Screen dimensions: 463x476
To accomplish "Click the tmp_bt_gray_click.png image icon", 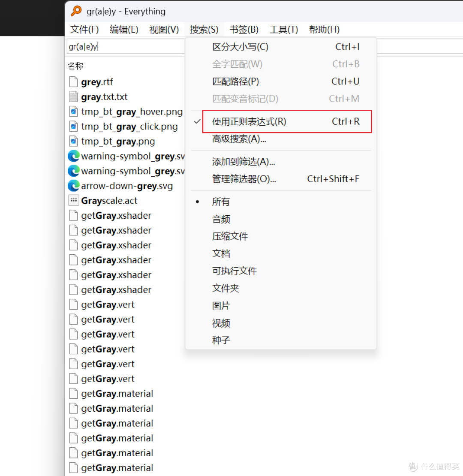I will [x=73, y=126].
